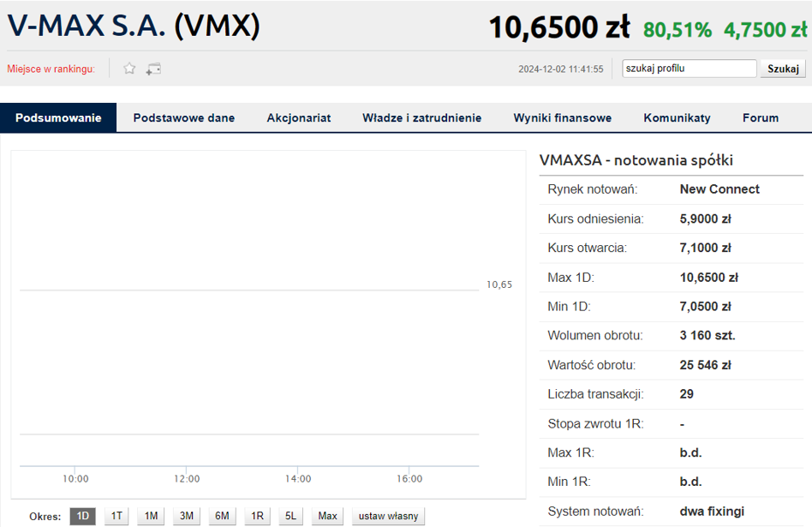Select the 1R chart period

click(257, 516)
